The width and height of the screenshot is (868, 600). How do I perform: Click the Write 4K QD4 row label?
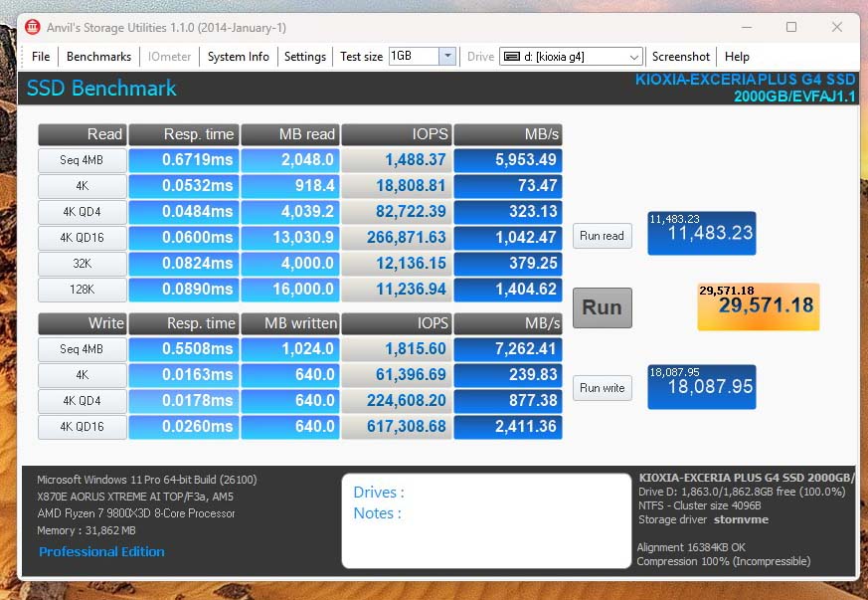(82, 401)
